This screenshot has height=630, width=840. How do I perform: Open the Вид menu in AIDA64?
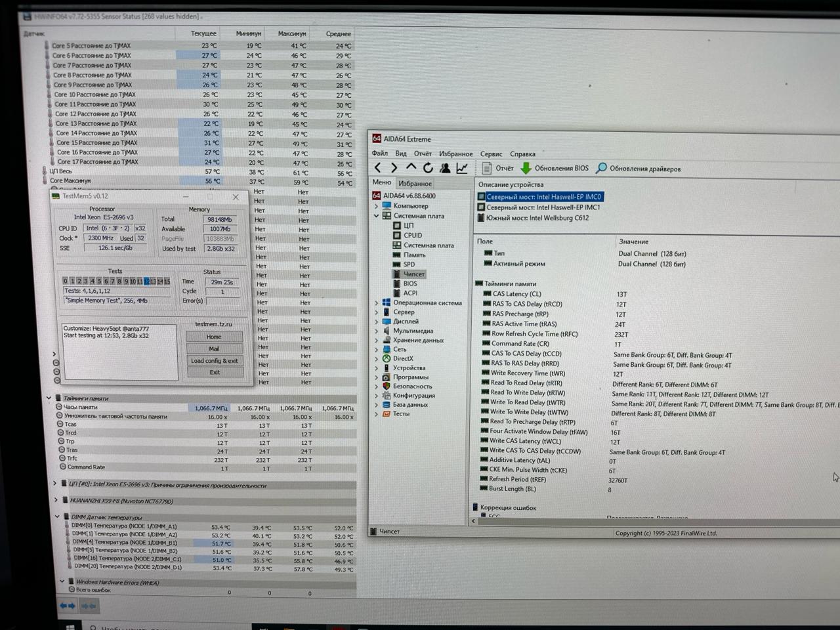pos(401,154)
